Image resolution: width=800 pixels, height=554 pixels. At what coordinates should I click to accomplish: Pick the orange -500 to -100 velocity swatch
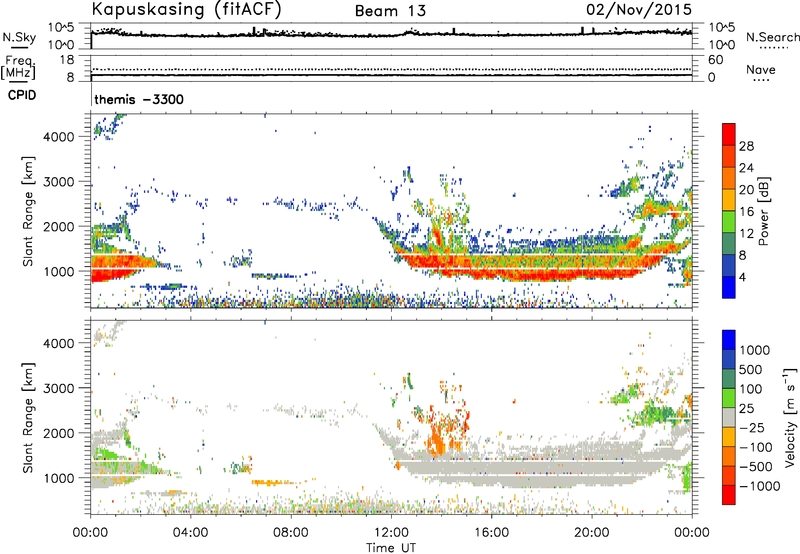point(729,456)
